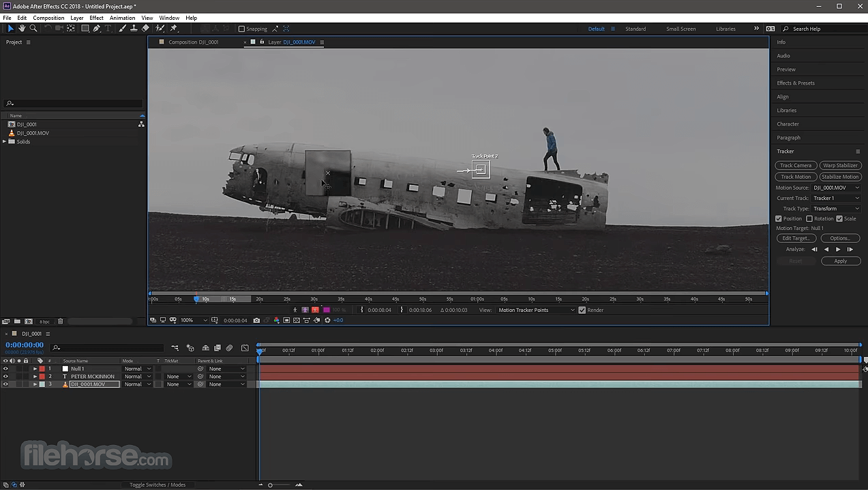
Task: Change the View dropdown showing Motion Tracker Points
Action: click(536, 310)
